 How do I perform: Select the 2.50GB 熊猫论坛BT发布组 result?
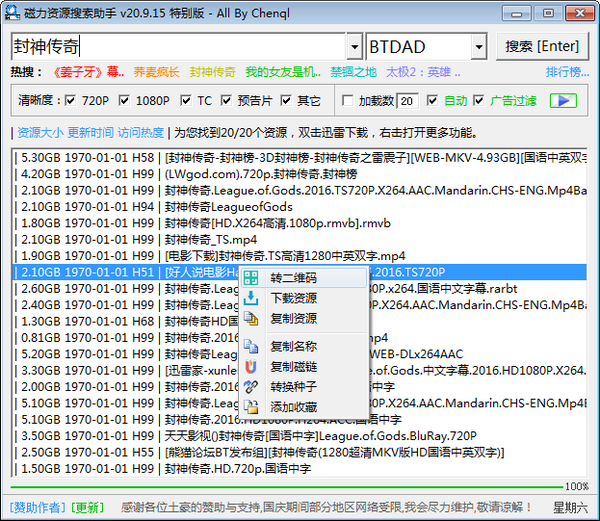(300, 452)
